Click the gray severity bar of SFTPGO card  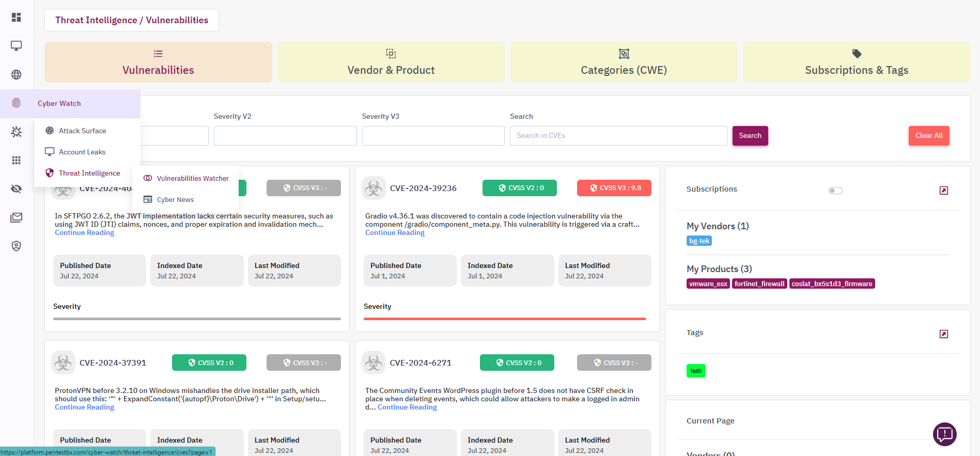click(x=197, y=319)
